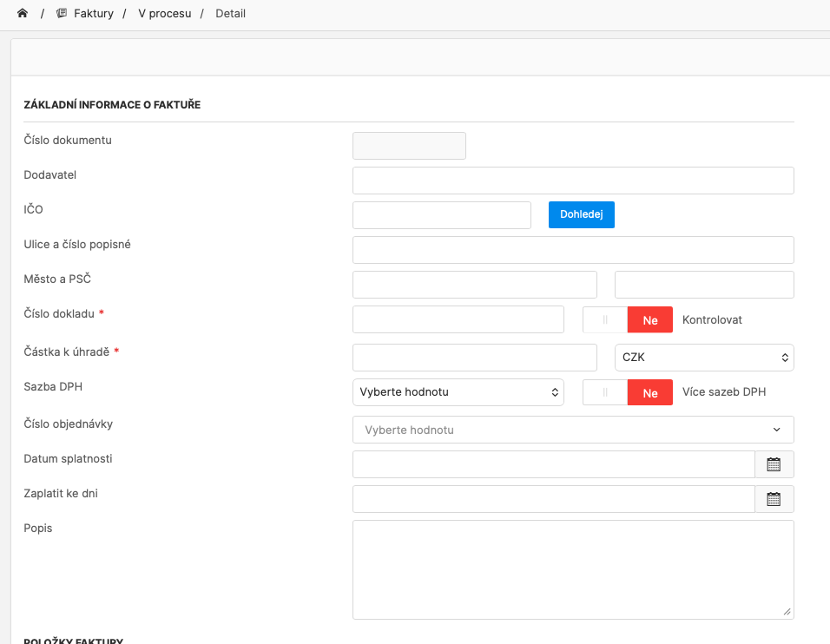Expand the Sazba DPH dropdown
The image size is (830, 644).
pos(458,392)
